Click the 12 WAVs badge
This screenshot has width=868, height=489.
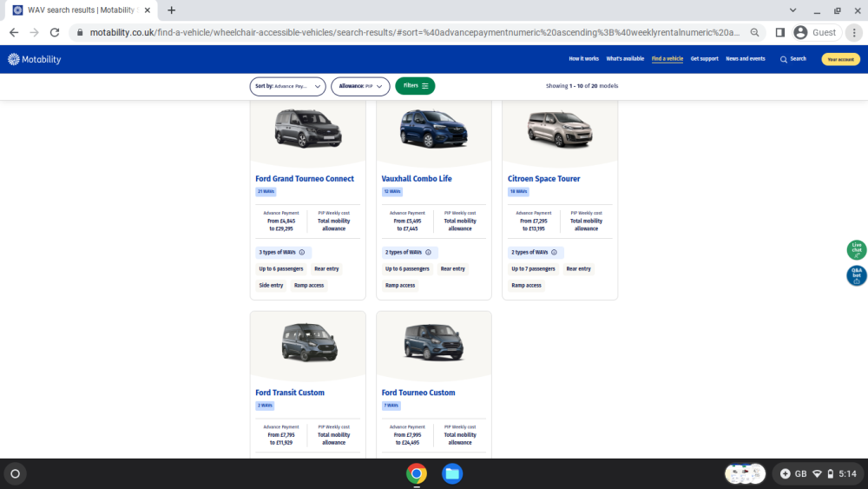click(392, 192)
